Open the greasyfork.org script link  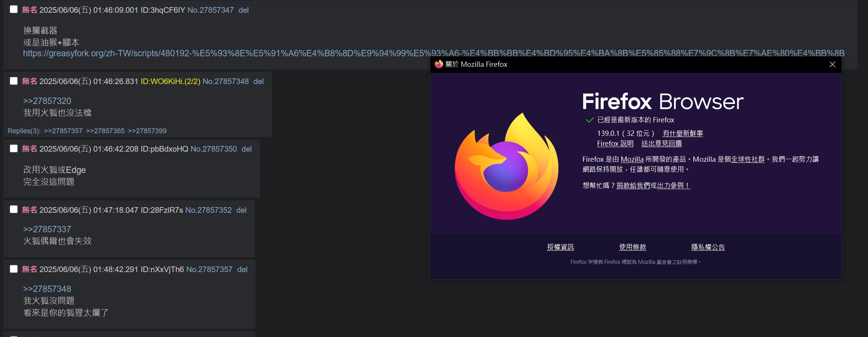(x=434, y=53)
